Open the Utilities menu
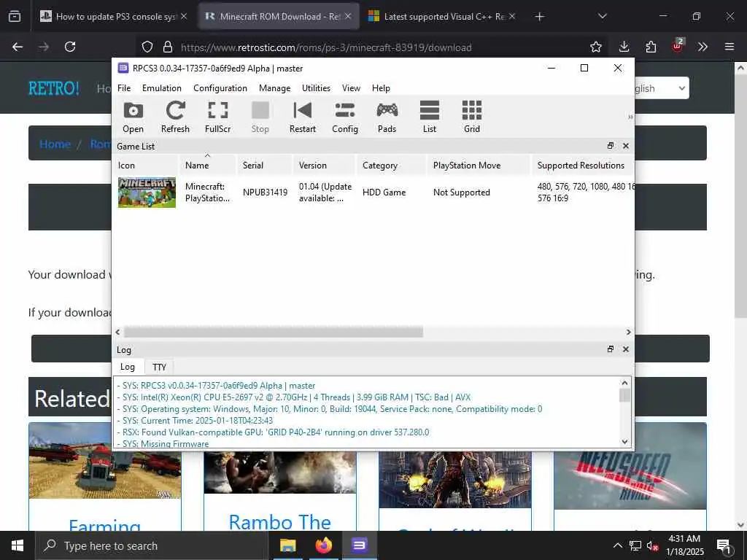Image resolution: width=747 pixels, height=560 pixels. click(316, 88)
